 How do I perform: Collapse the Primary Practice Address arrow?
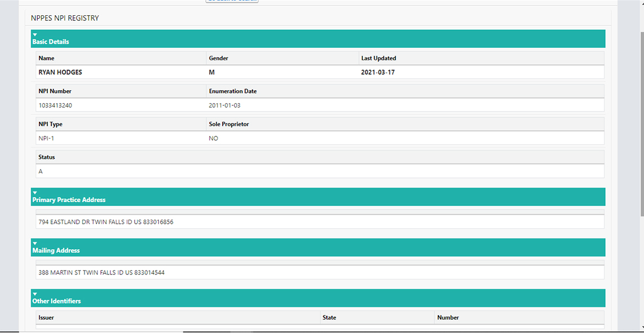point(35,193)
